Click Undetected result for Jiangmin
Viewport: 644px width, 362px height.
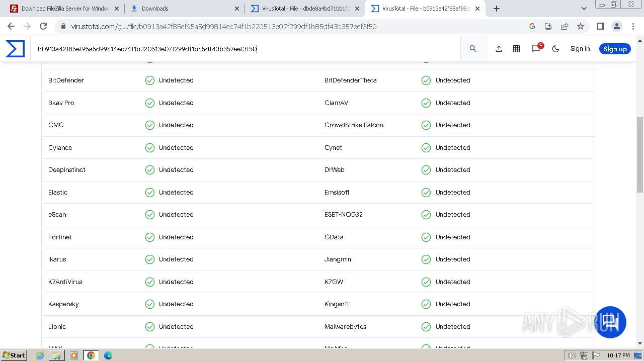pyautogui.click(x=453, y=259)
